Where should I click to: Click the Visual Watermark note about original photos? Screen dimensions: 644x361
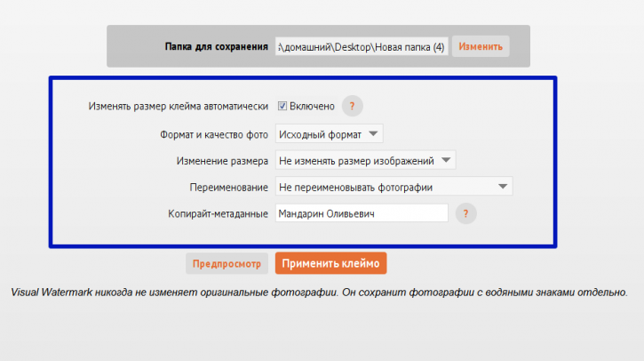pos(319,293)
